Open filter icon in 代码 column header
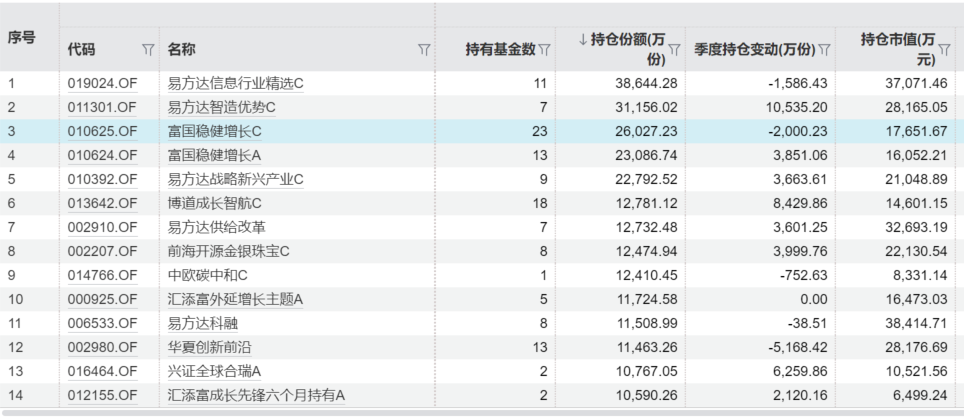The image size is (964, 417). pos(148,49)
